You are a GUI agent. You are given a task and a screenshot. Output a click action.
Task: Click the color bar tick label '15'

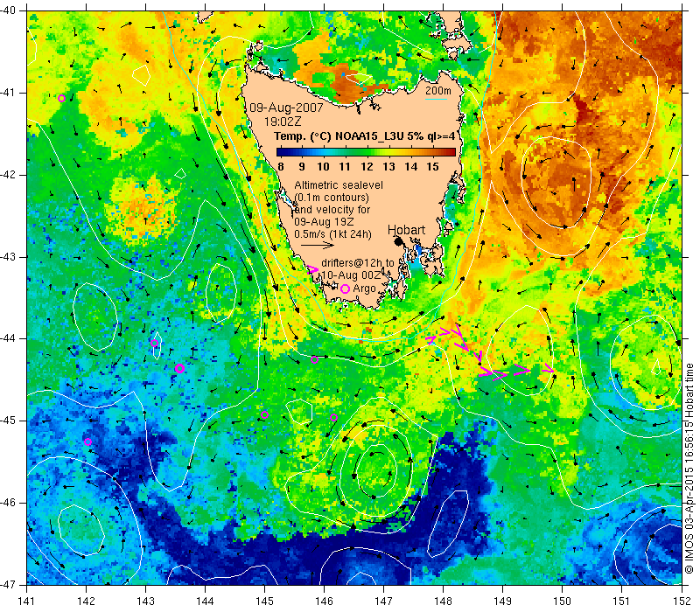[x=432, y=167]
